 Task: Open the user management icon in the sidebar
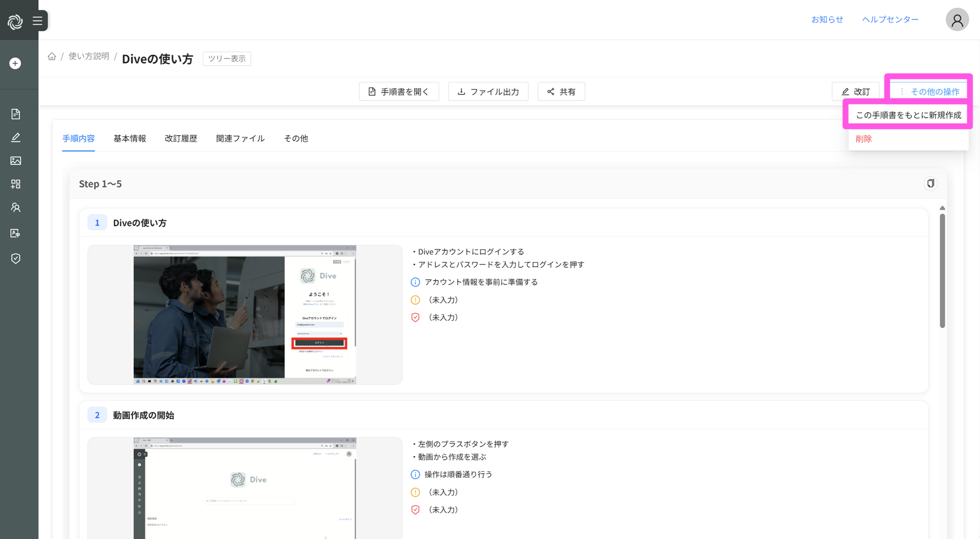pyautogui.click(x=16, y=207)
